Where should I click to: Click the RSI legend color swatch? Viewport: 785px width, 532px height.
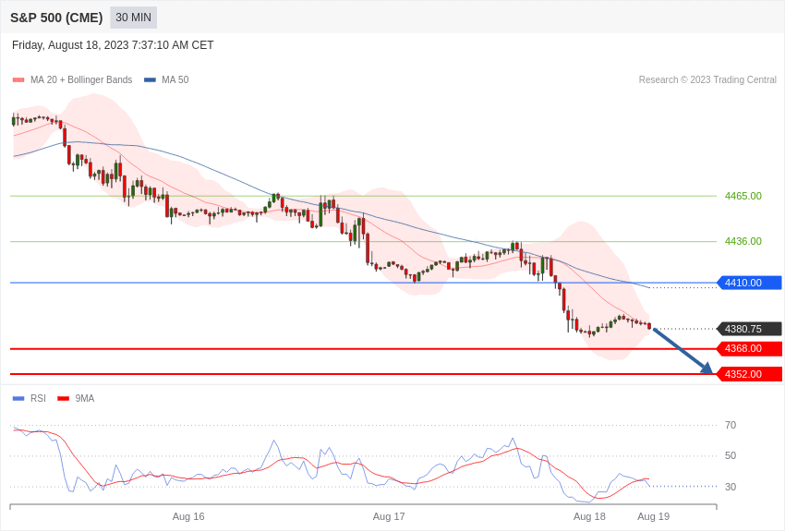(18, 398)
